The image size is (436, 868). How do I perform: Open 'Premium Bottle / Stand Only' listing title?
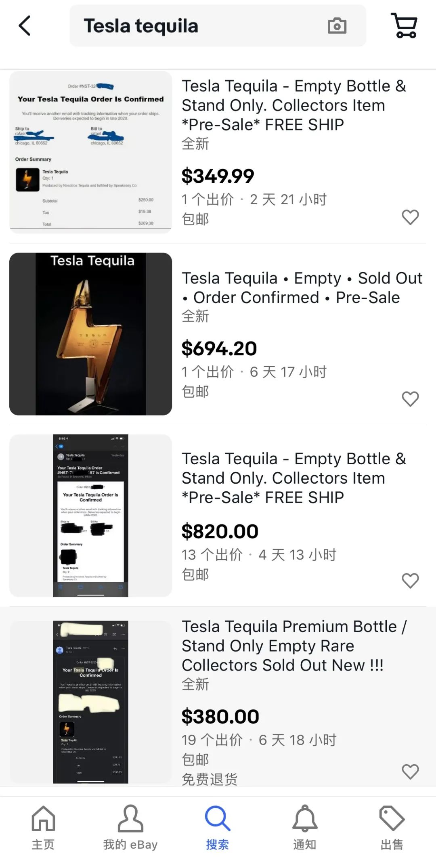click(295, 646)
